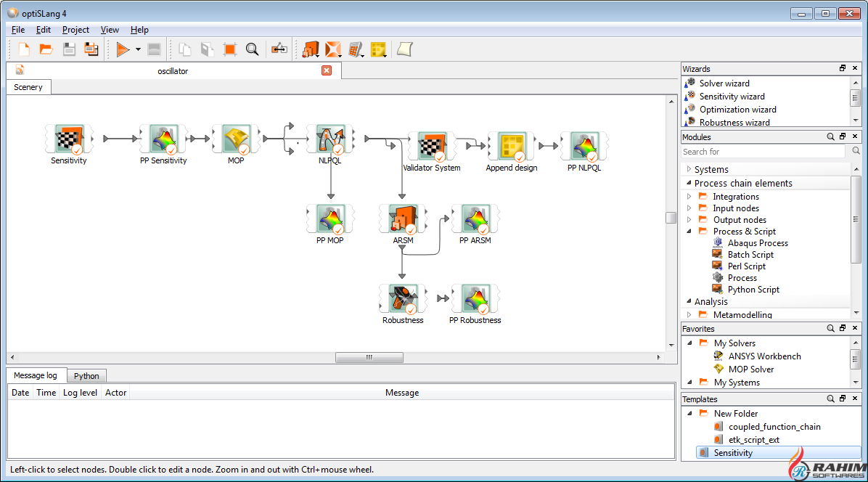Select the PP Robustness node
Image resolution: width=868 pixels, height=482 pixels.
tap(475, 298)
